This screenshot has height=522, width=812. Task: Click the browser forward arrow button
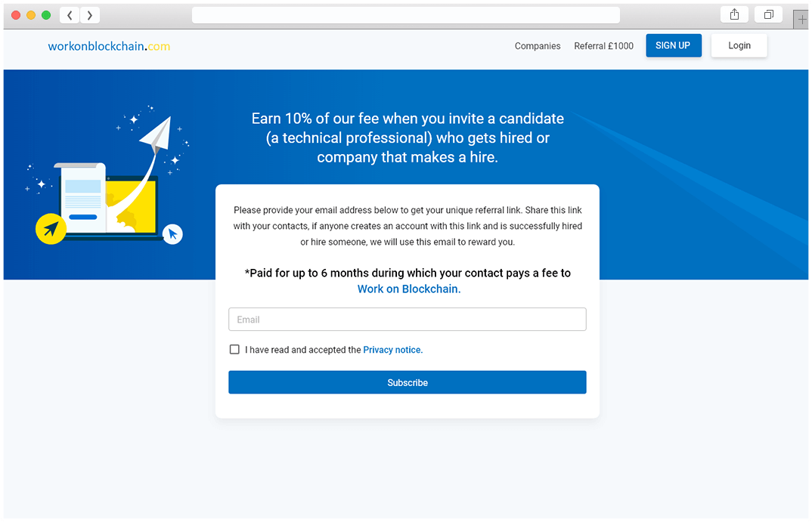click(90, 15)
